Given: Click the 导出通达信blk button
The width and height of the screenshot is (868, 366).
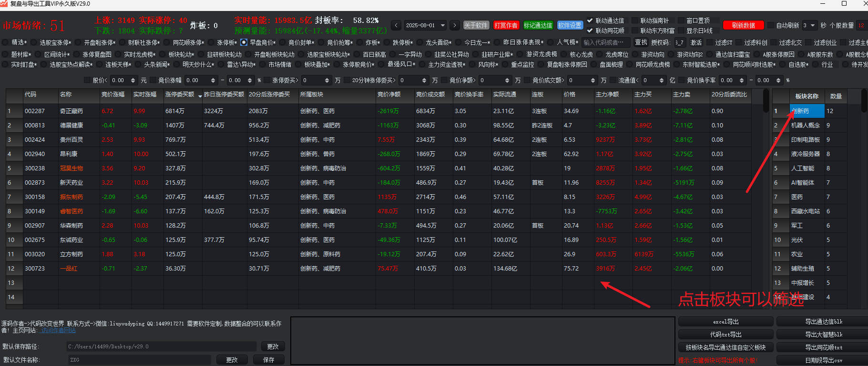Looking at the screenshot, I should click(x=824, y=322).
